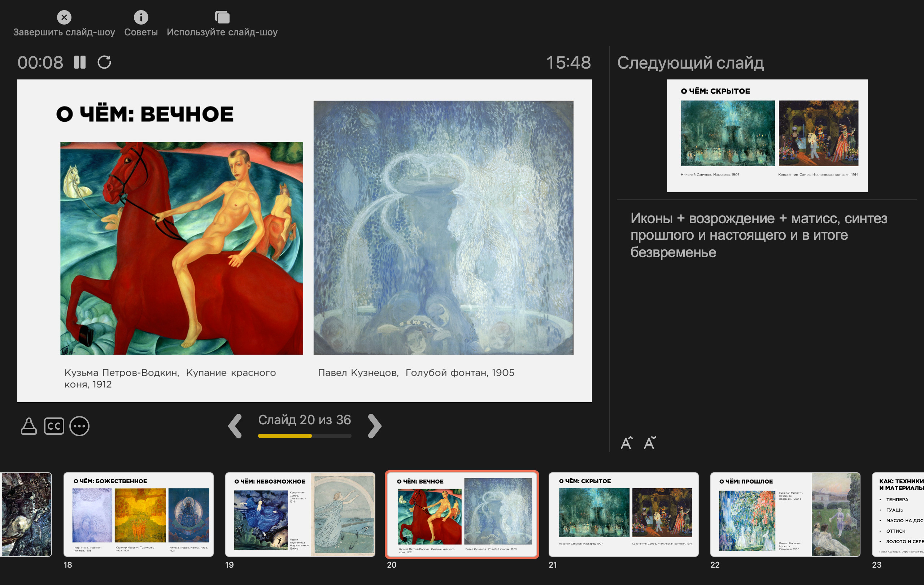Go to the previous slide arrow
924x585 pixels.
coord(235,426)
